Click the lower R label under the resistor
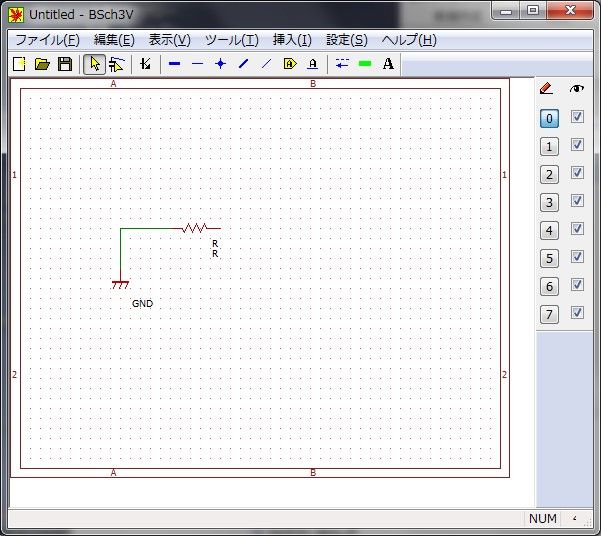Viewport: 601px width, 536px height. (x=215, y=254)
